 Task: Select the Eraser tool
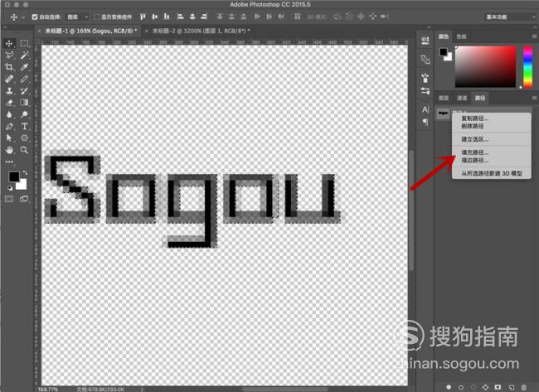point(9,103)
